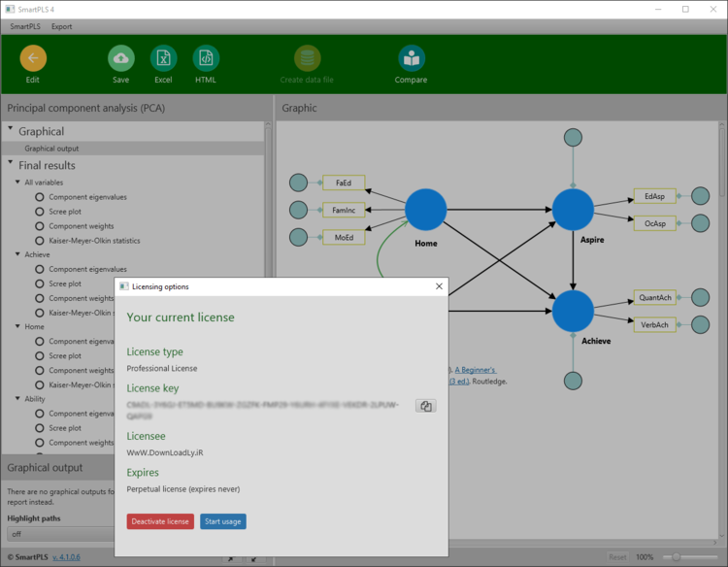Image resolution: width=728 pixels, height=567 pixels.
Task: Export results with the Excel icon
Action: (x=163, y=58)
